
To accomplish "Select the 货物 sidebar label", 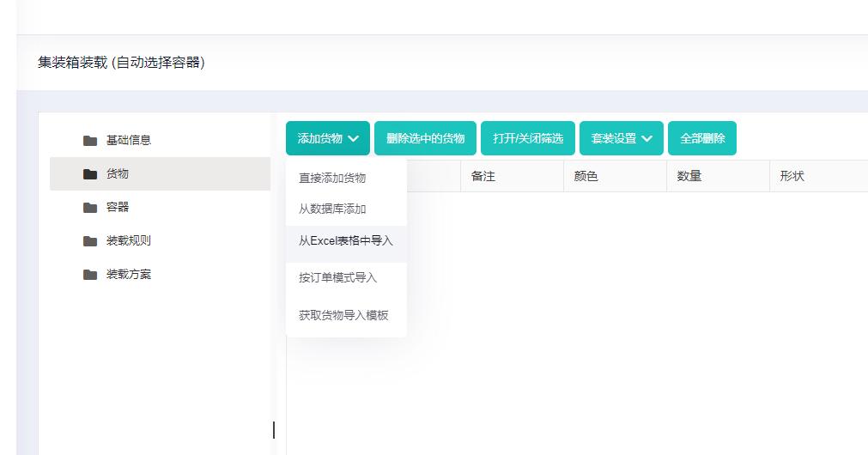I will click(x=118, y=173).
